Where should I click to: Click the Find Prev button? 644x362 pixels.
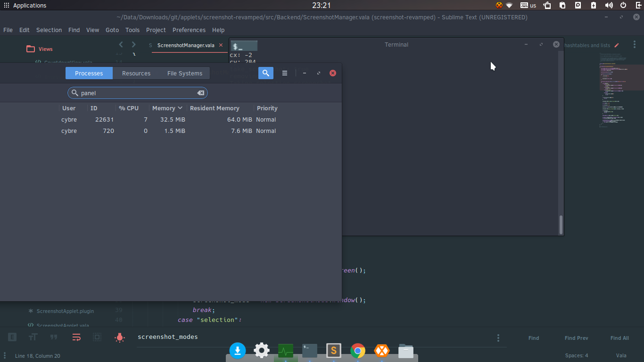click(576, 338)
